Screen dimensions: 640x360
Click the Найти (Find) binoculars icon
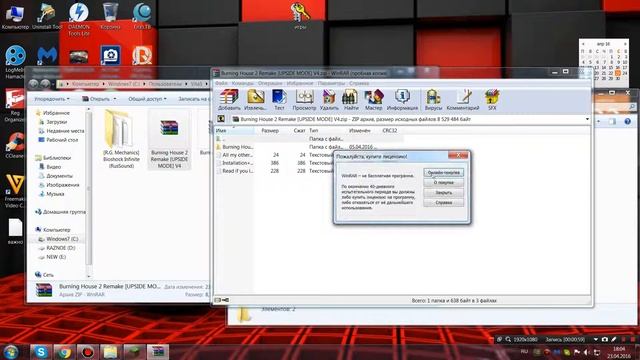[351, 100]
